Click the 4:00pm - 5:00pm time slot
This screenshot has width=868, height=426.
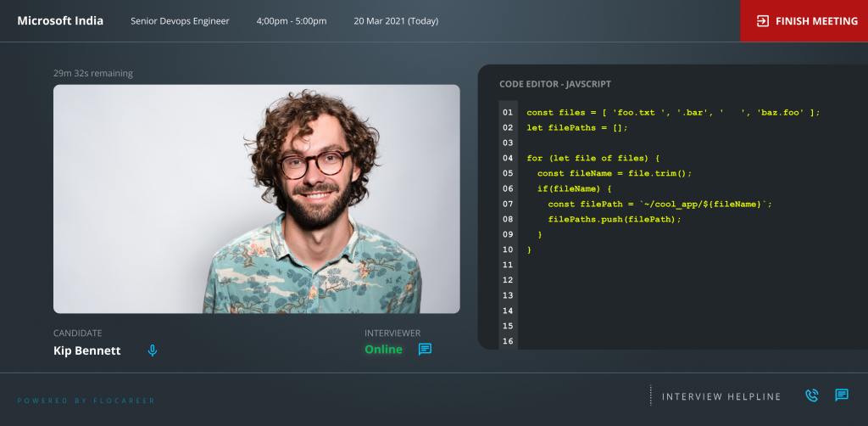coord(292,21)
